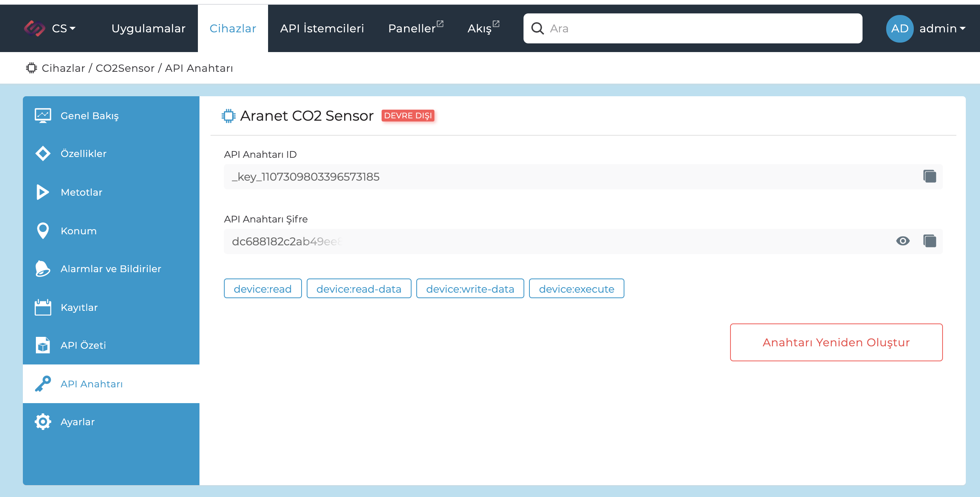Reveal the API key password with eye icon
Image resolution: width=980 pixels, height=497 pixels.
click(902, 241)
